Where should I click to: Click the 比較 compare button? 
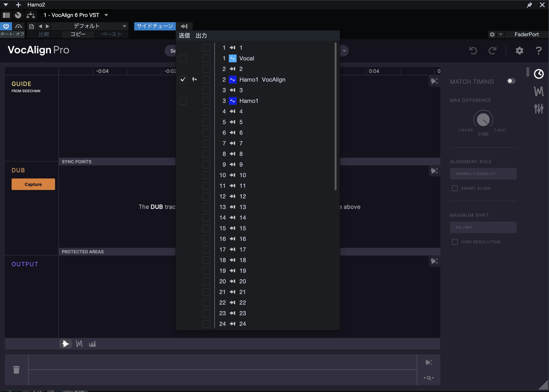[x=44, y=34]
